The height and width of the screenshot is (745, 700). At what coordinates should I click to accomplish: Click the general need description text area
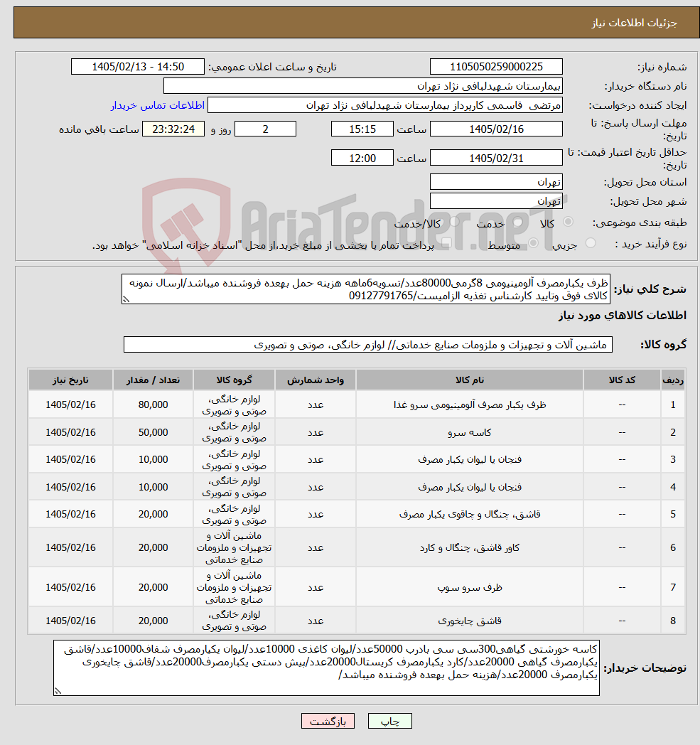[x=366, y=289]
